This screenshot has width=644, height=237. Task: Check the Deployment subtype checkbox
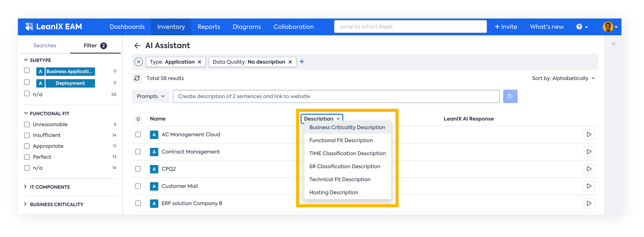click(27, 82)
